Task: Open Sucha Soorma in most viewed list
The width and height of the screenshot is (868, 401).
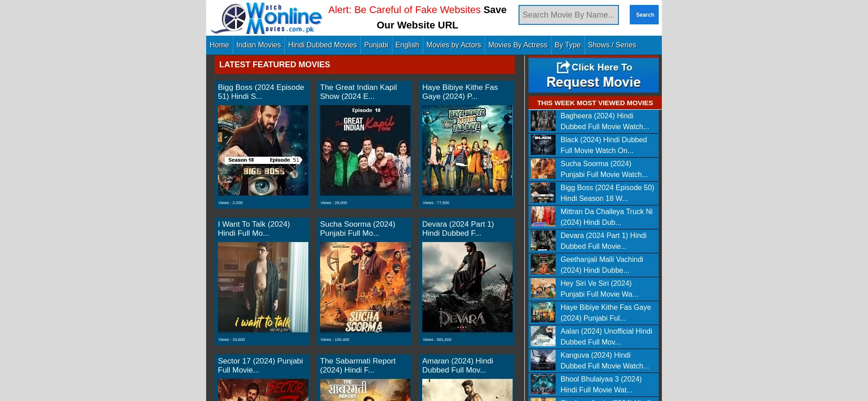Action: point(605,169)
